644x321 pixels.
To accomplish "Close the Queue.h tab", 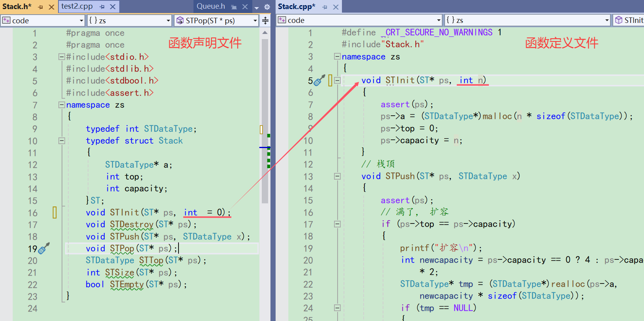I will pos(245,7).
